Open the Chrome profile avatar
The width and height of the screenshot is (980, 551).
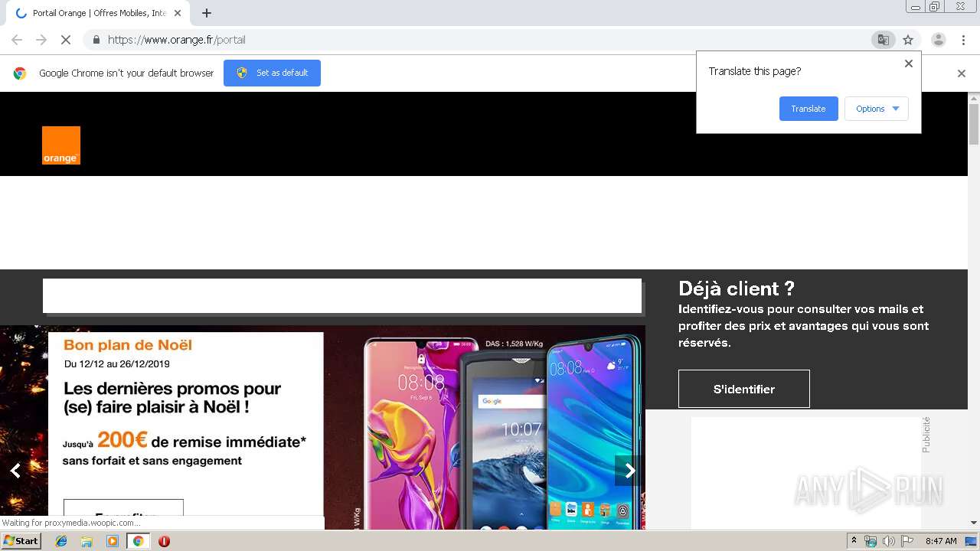pyautogui.click(x=938, y=40)
